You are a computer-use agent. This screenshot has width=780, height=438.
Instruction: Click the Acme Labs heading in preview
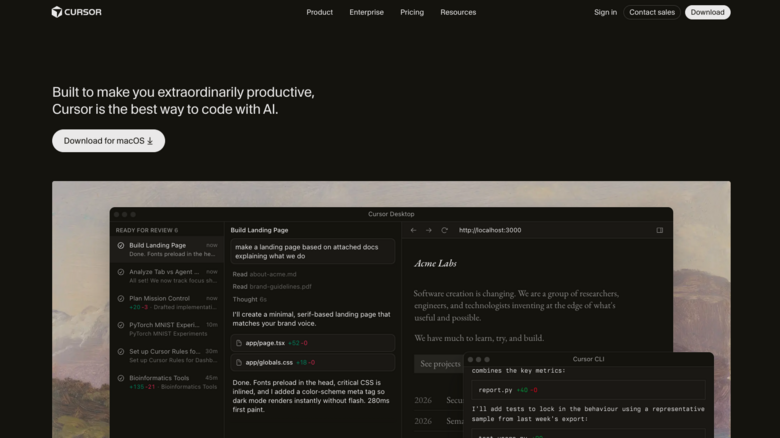point(435,263)
